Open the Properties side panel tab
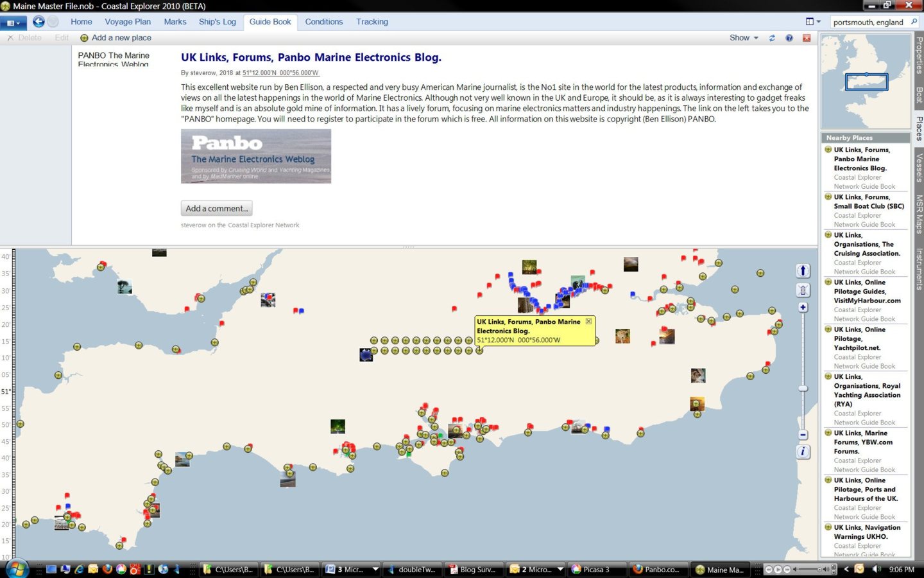 919,55
